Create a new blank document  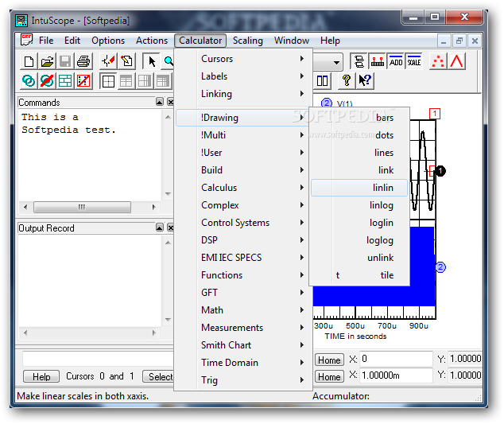(29, 61)
